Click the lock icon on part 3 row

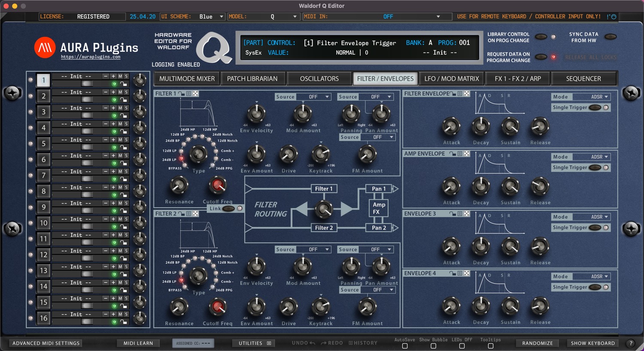click(x=123, y=116)
